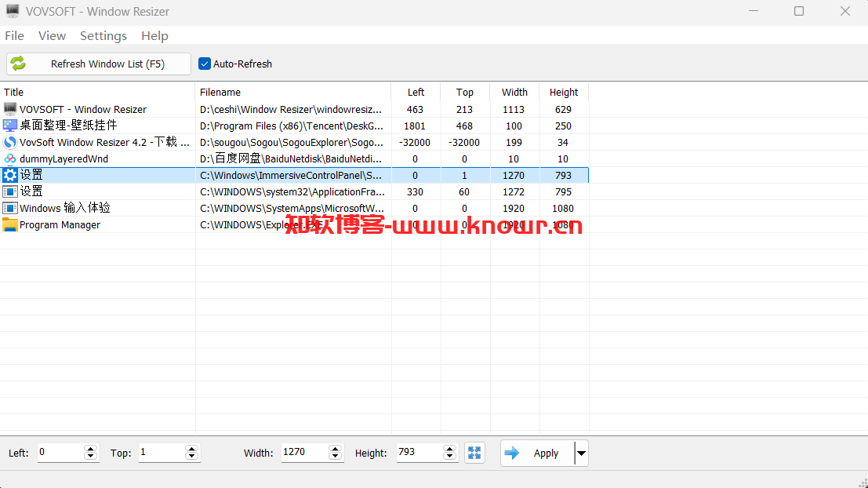
Task: Decrease the Height value with down arrow
Action: point(449,457)
